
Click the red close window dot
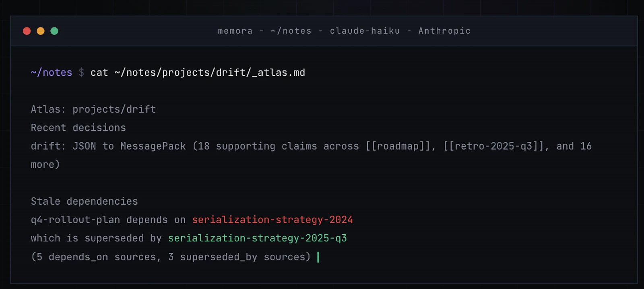pyautogui.click(x=27, y=31)
